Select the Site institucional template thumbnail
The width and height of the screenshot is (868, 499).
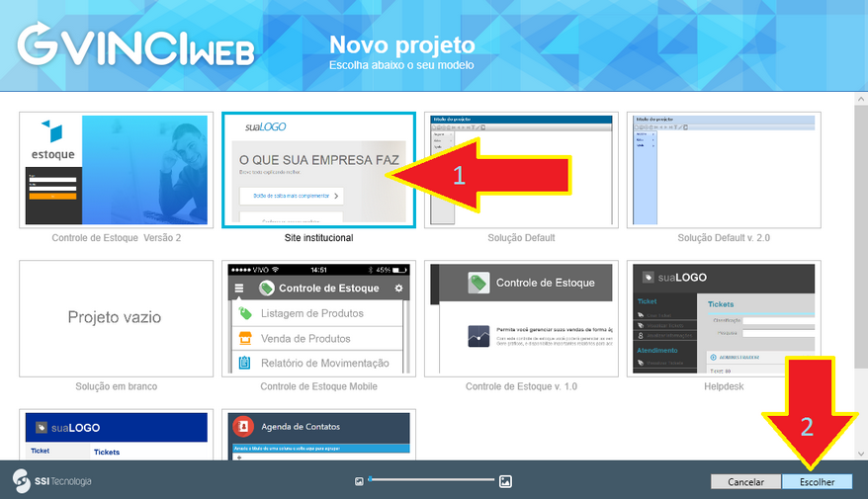click(319, 170)
